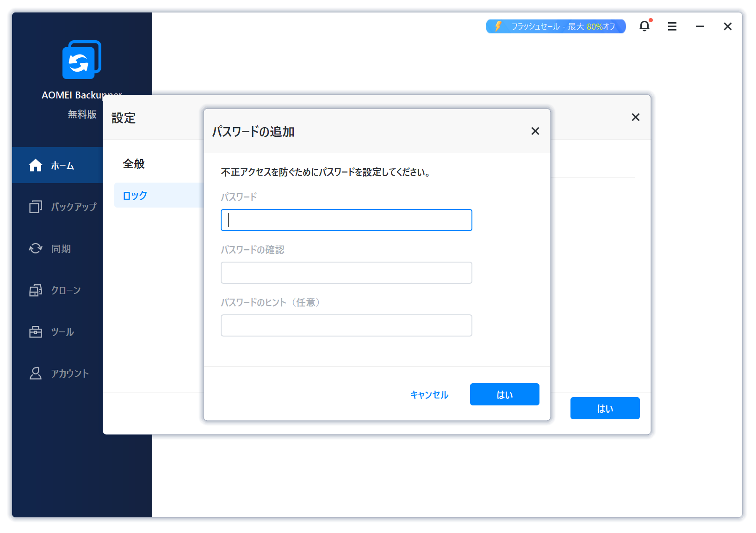
Task: Open the hamburger menu
Action: pos(672,26)
